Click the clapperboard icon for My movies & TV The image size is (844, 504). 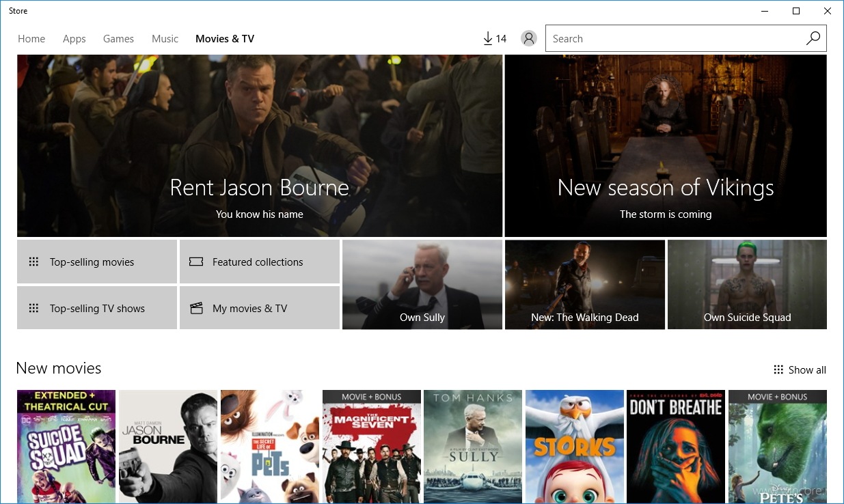coord(196,308)
